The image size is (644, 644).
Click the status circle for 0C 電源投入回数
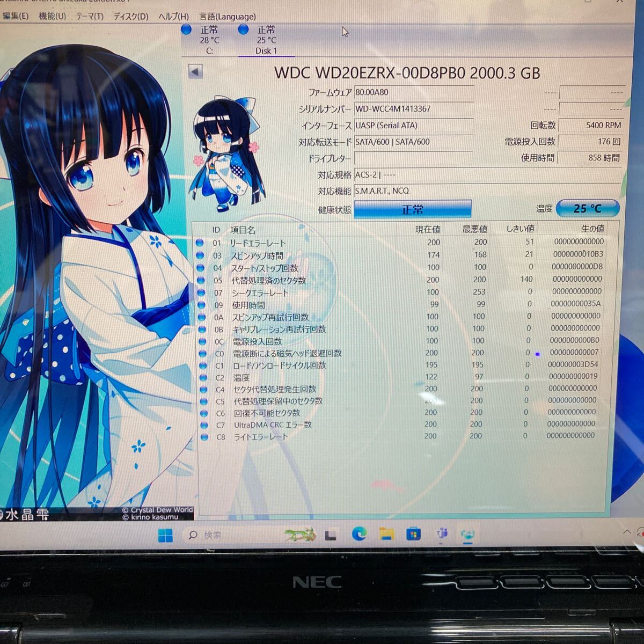202,341
